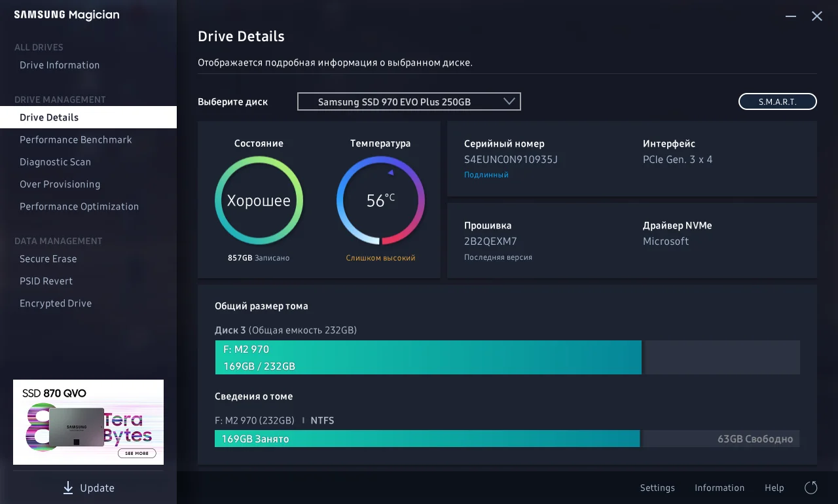Select Diagnostic Scan in sidebar
The width and height of the screenshot is (838, 504).
pos(55,162)
